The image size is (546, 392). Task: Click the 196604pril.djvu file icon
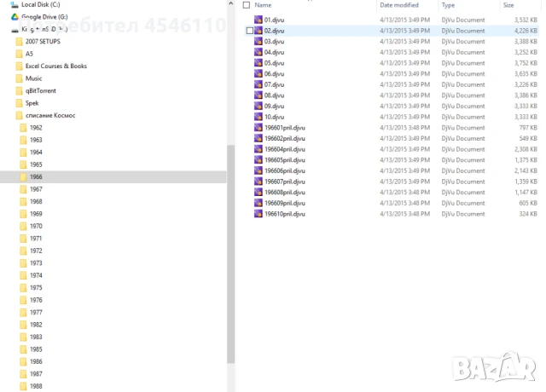point(258,149)
